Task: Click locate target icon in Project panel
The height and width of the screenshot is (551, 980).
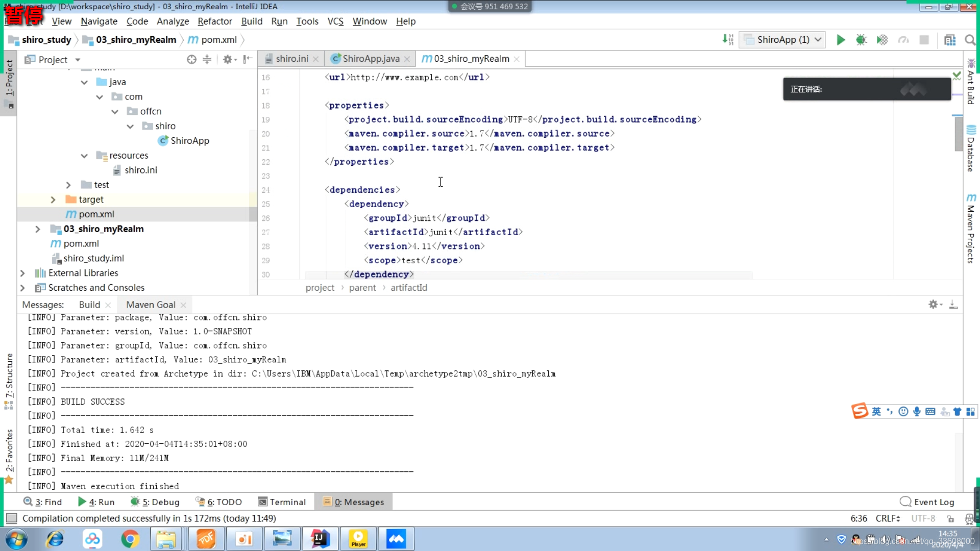Action: [191, 60]
